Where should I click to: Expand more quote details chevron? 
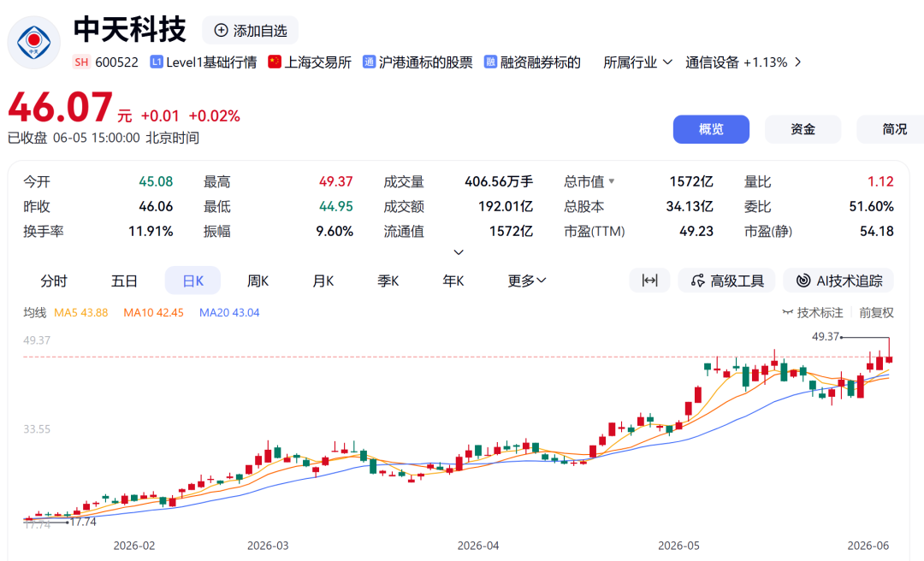(459, 252)
